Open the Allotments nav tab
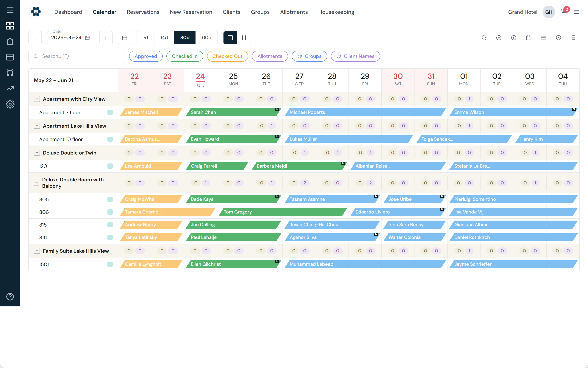The width and height of the screenshot is (588, 368). [294, 12]
